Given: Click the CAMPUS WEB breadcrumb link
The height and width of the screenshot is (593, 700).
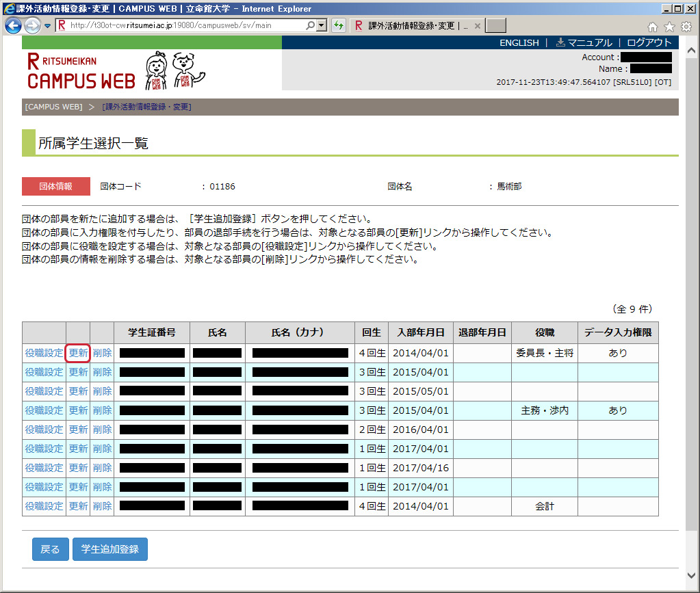Looking at the screenshot, I should click(x=53, y=107).
